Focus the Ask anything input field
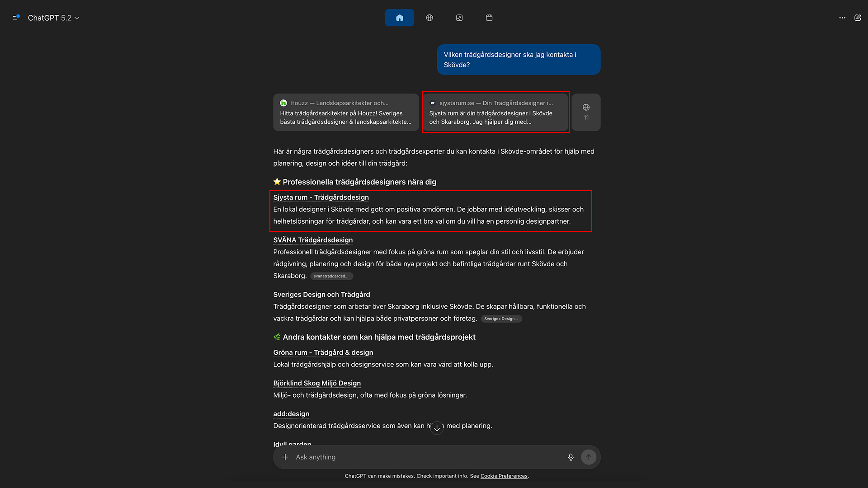This screenshot has height=488, width=868. [x=425, y=457]
